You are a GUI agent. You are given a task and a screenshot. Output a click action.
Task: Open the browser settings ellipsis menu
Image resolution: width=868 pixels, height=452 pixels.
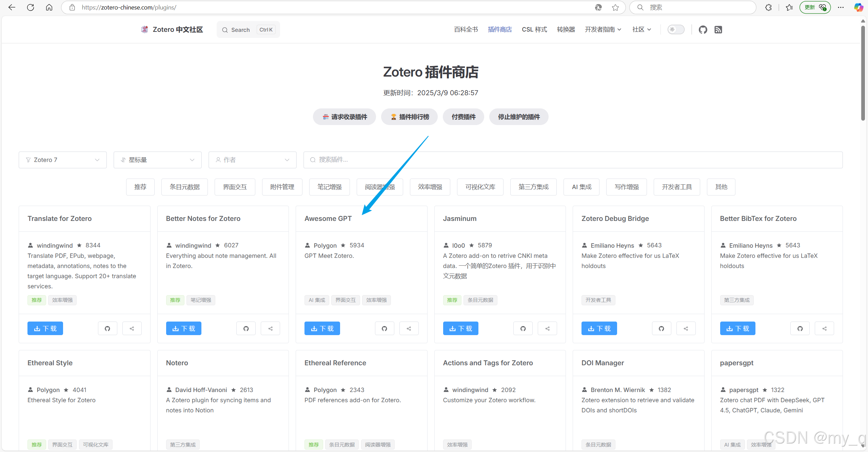click(x=841, y=7)
